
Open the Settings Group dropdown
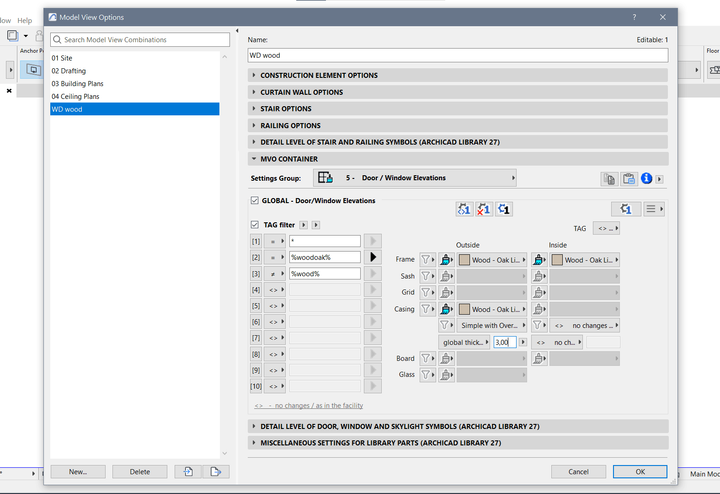[x=416, y=178]
